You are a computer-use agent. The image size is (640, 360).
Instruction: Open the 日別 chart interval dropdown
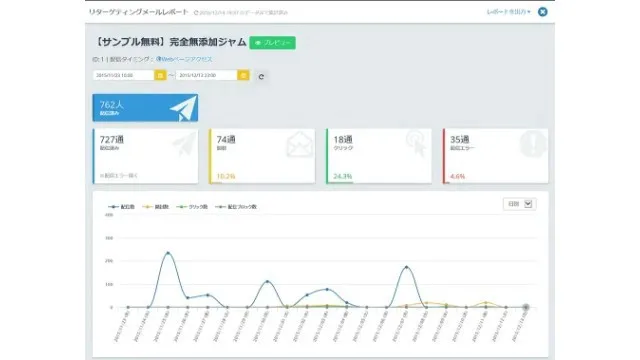[x=520, y=204]
